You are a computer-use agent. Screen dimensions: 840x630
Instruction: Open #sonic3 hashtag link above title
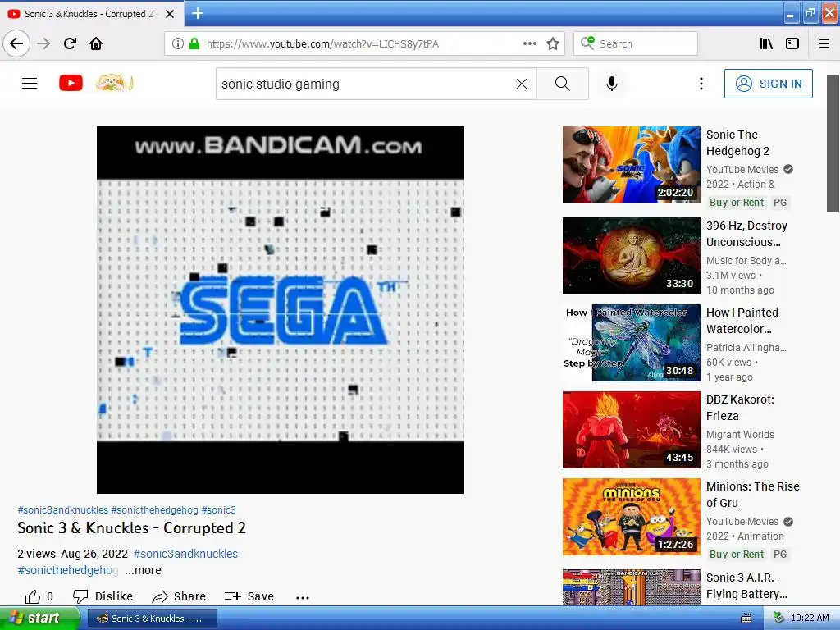(x=218, y=510)
